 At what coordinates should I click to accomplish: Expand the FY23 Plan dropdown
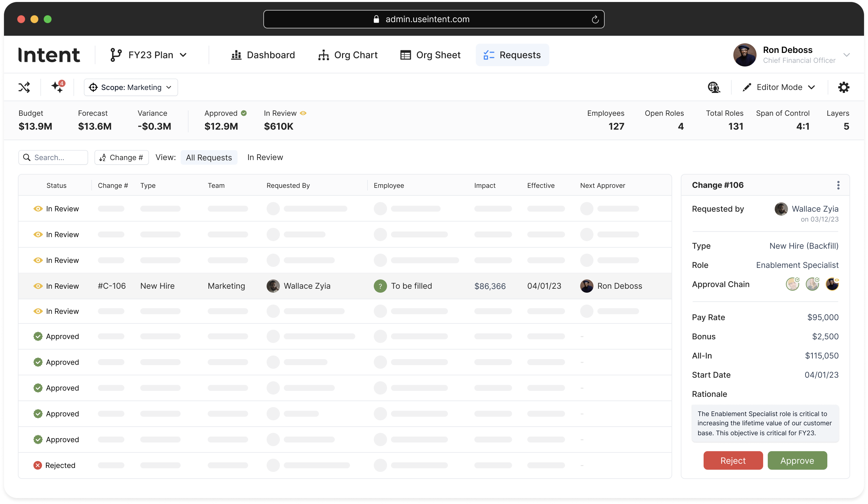click(x=149, y=55)
